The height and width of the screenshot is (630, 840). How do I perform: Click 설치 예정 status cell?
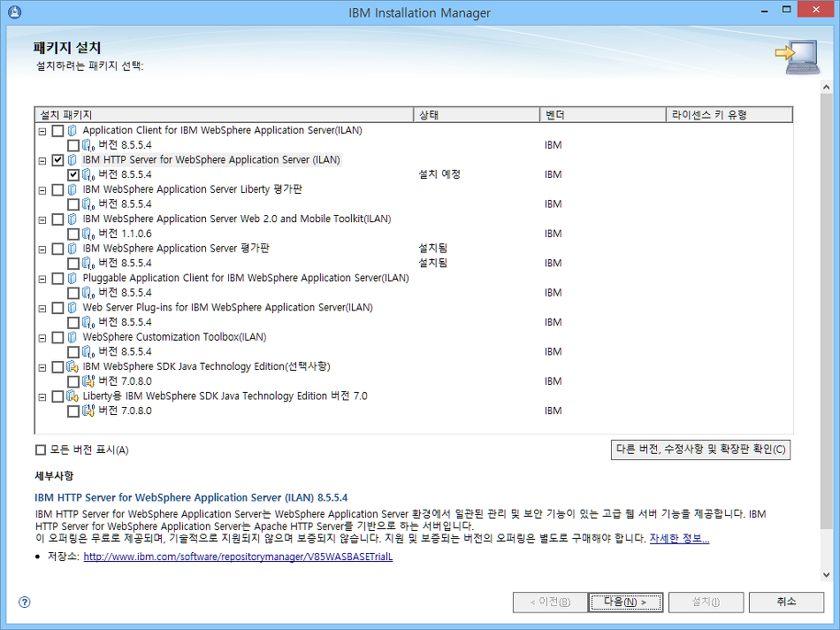(x=439, y=174)
